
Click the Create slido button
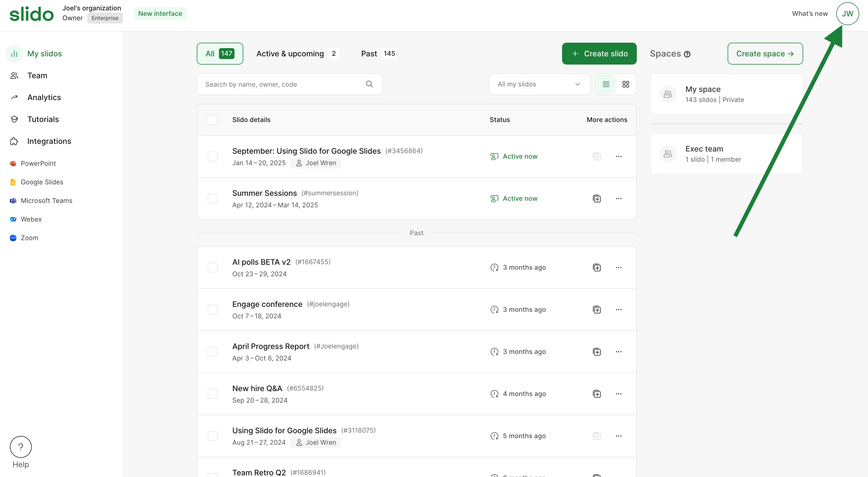tap(599, 54)
